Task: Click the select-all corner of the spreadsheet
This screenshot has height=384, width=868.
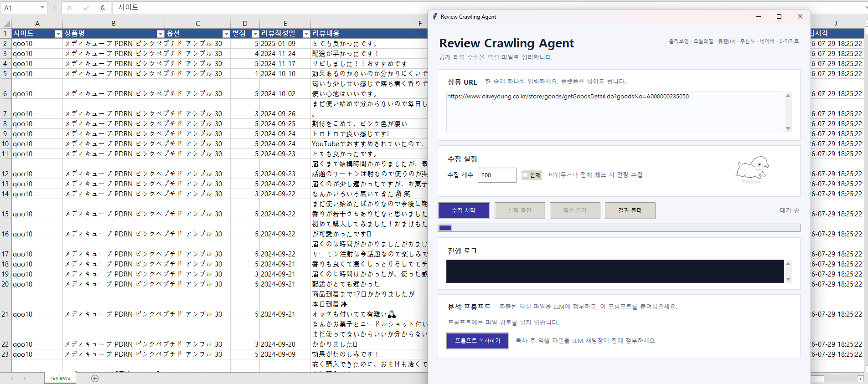Action: point(6,24)
